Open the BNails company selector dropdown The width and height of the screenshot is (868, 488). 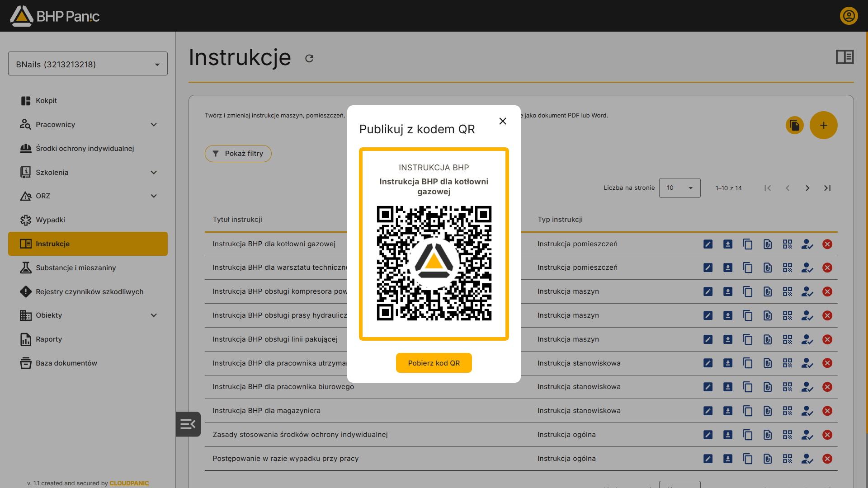(x=88, y=64)
